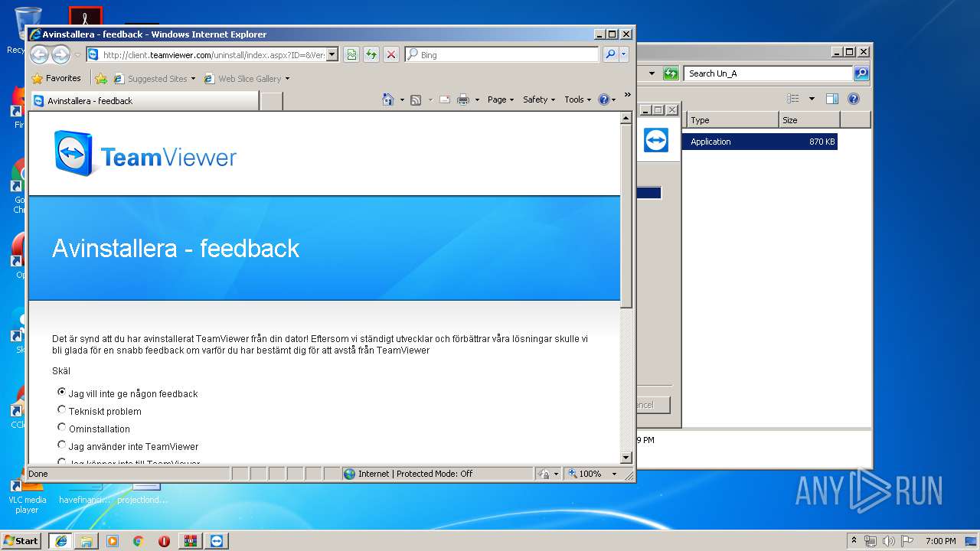Select 'Jag använder inte TeamViewer' option
The width and height of the screenshot is (980, 551).
[x=62, y=445]
